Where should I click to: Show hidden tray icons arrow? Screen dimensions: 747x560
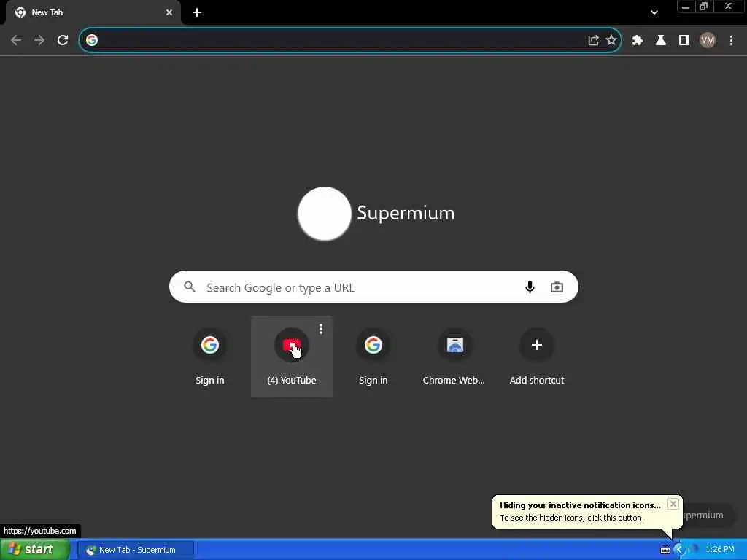pos(679,550)
